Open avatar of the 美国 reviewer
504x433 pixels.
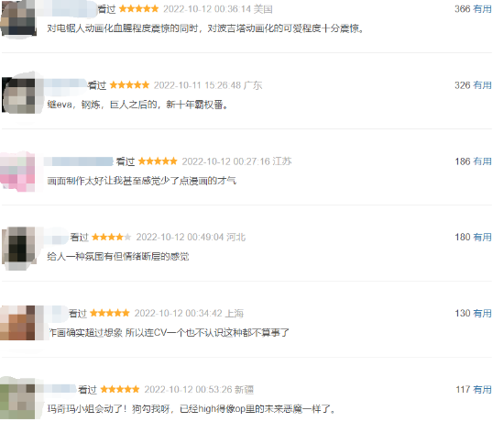click(18, 17)
